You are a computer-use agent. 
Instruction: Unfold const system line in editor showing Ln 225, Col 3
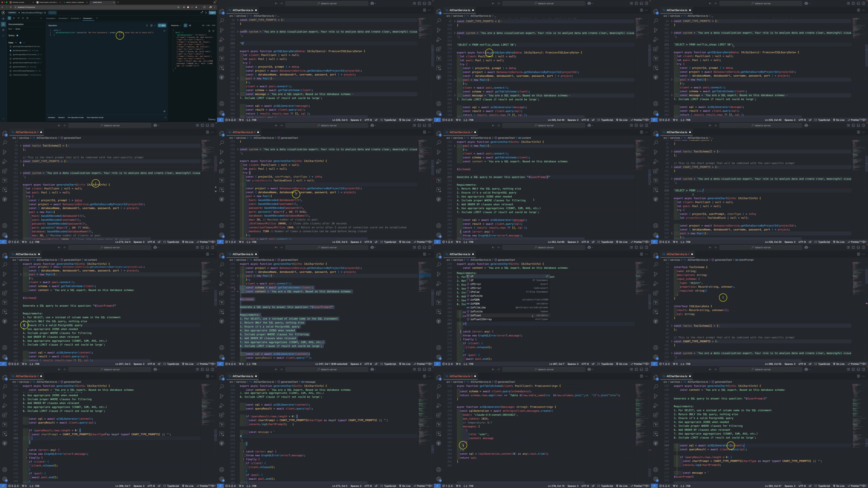point(238,32)
